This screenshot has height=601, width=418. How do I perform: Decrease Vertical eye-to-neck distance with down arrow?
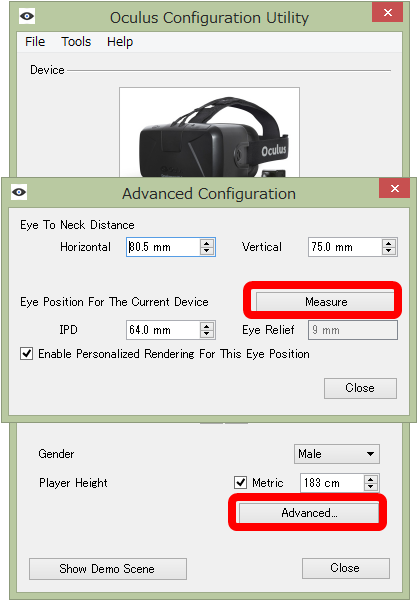point(388,251)
